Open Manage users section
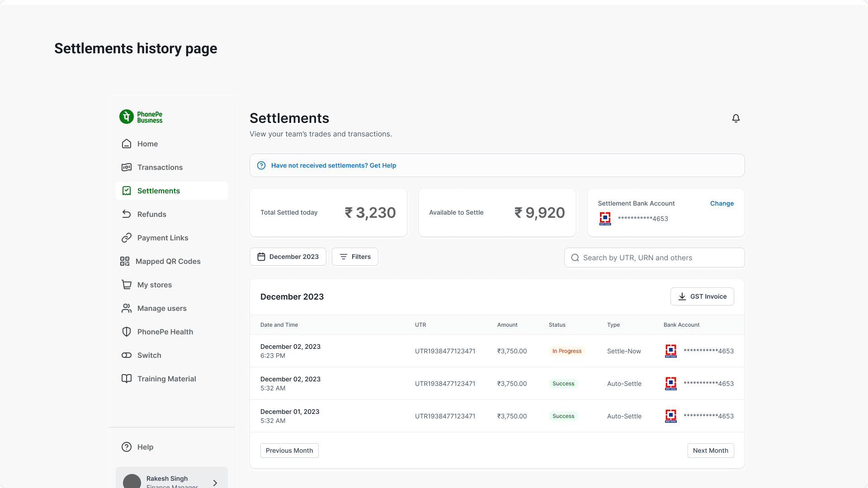Screen dimensions: 868x488 (x=162, y=308)
